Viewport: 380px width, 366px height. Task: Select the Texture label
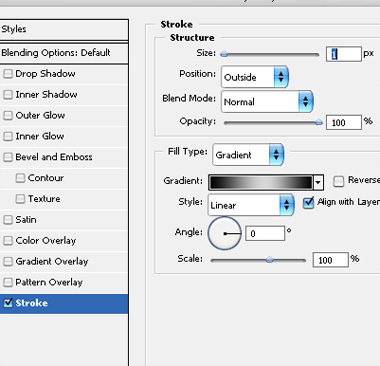pos(44,199)
